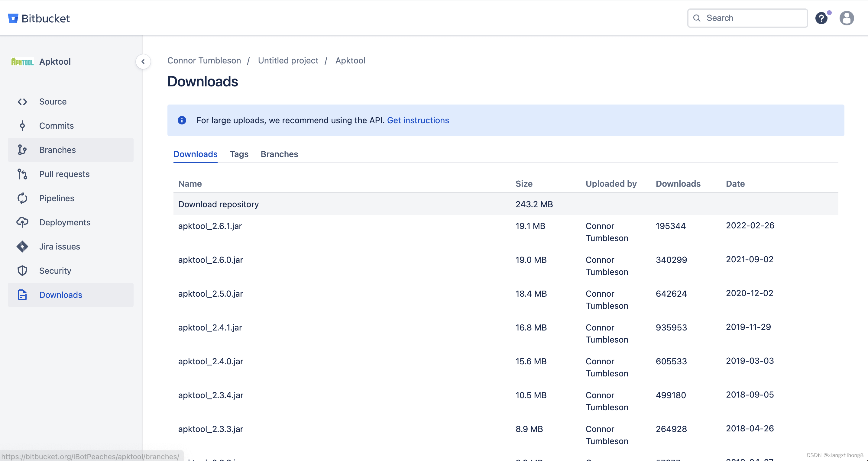
Task: Switch to the Tags tab
Action: [x=239, y=154]
